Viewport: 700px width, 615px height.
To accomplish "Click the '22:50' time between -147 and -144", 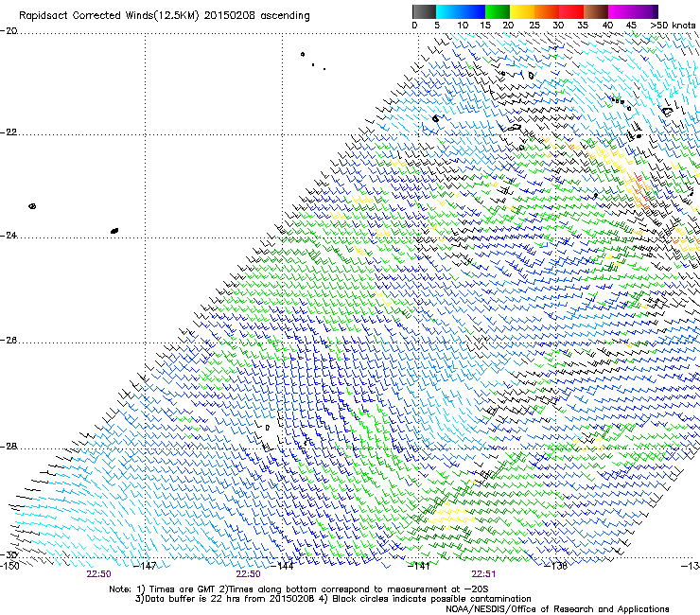I will pyautogui.click(x=248, y=574).
